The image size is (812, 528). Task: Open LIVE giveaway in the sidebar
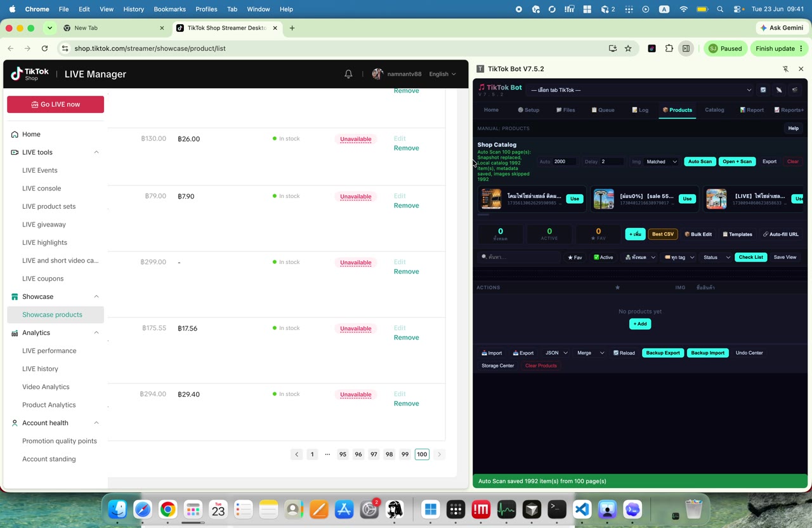[x=44, y=224]
